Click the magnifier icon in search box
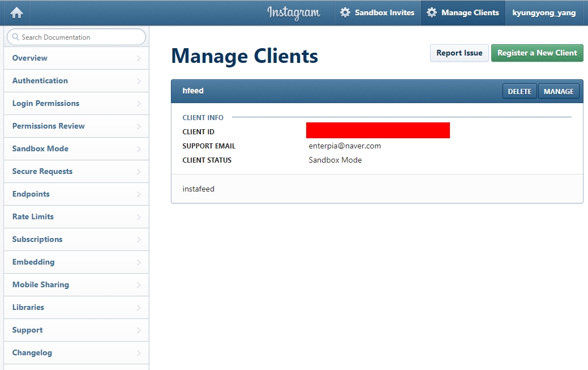Viewport: 588px width, 370px height. 15,37
